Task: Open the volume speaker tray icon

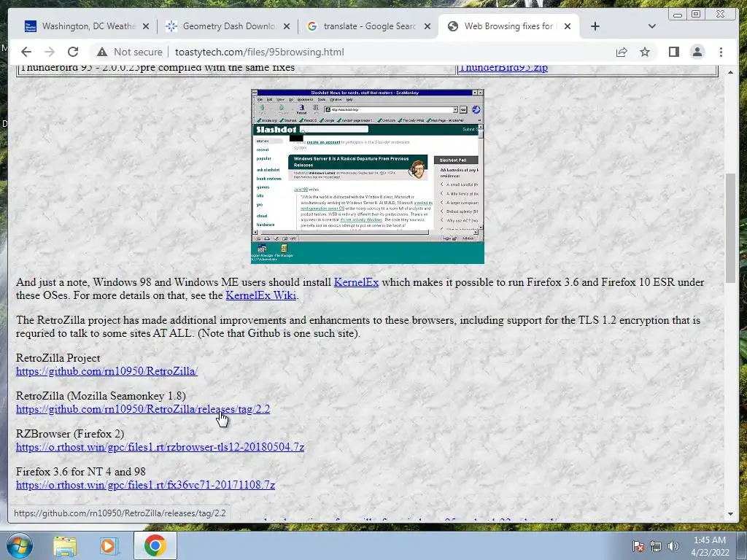Action: click(673, 546)
